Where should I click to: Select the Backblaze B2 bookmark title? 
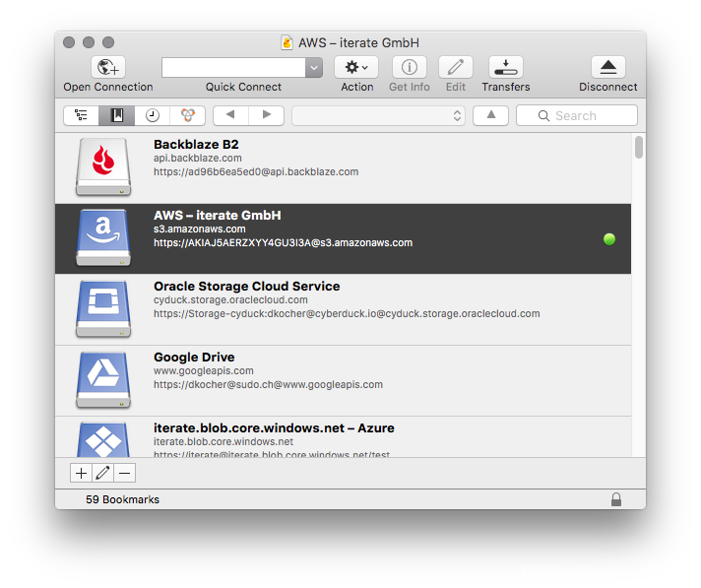(x=196, y=145)
